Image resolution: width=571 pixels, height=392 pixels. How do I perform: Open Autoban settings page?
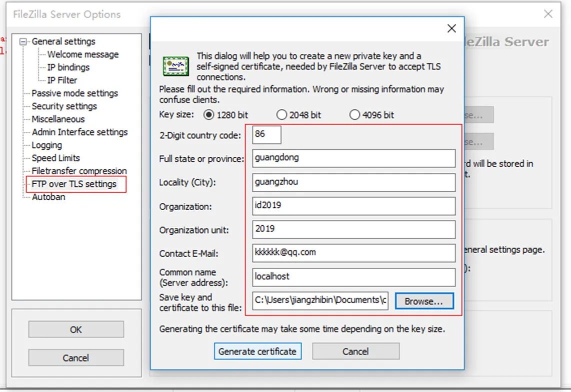point(48,197)
